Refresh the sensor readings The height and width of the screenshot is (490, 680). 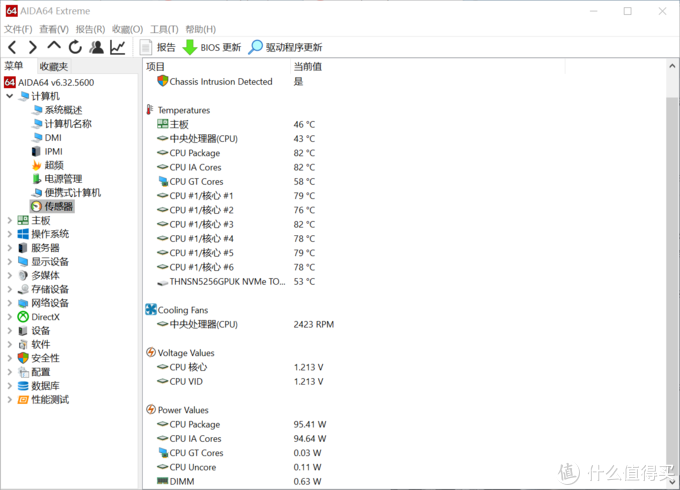(75, 47)
